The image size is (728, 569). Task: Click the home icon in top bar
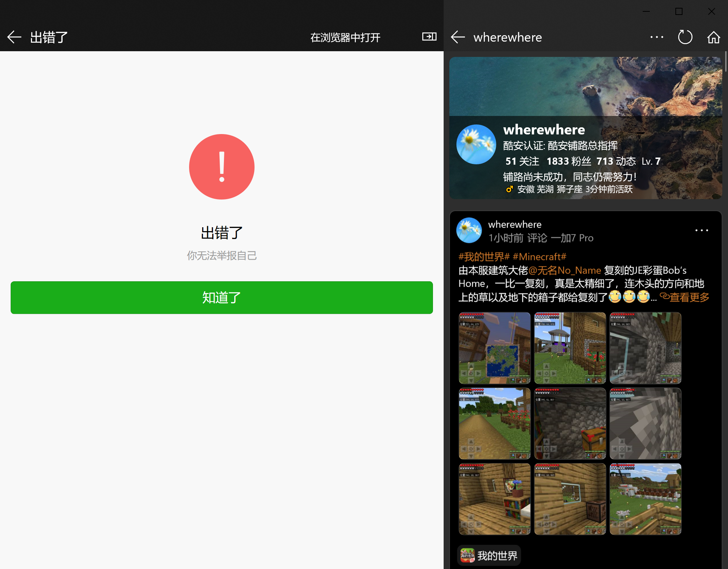click(713, 37)
